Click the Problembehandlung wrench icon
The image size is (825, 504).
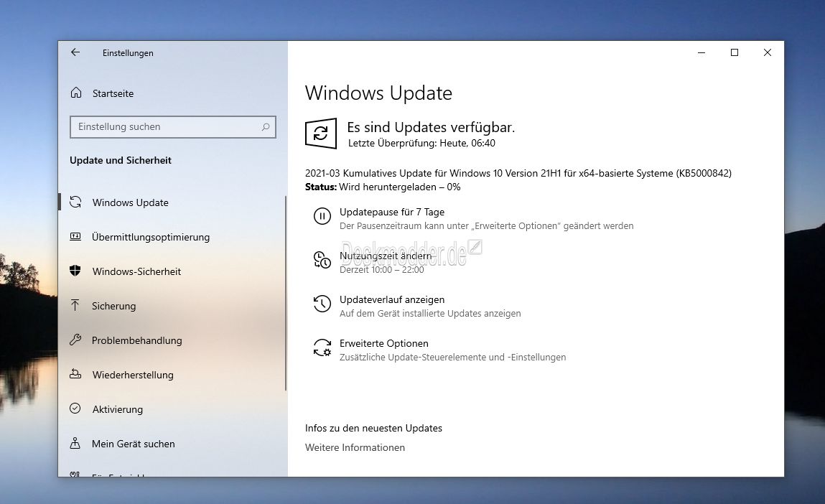75,340
